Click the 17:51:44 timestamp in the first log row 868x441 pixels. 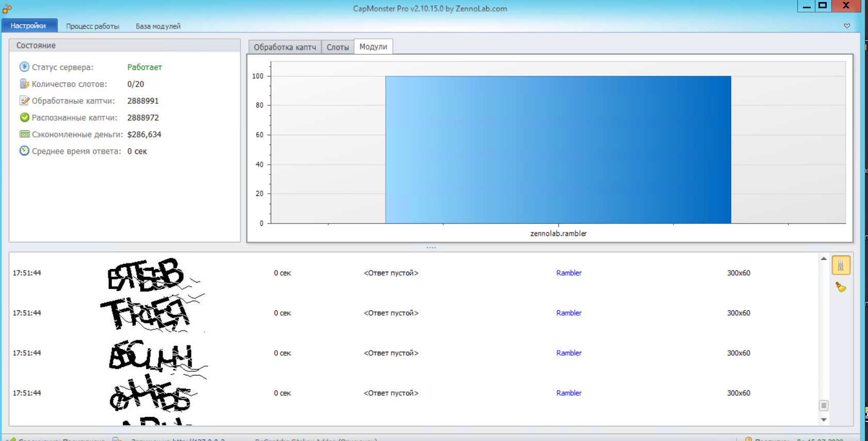pyautogui.click(x=27, y=273)
